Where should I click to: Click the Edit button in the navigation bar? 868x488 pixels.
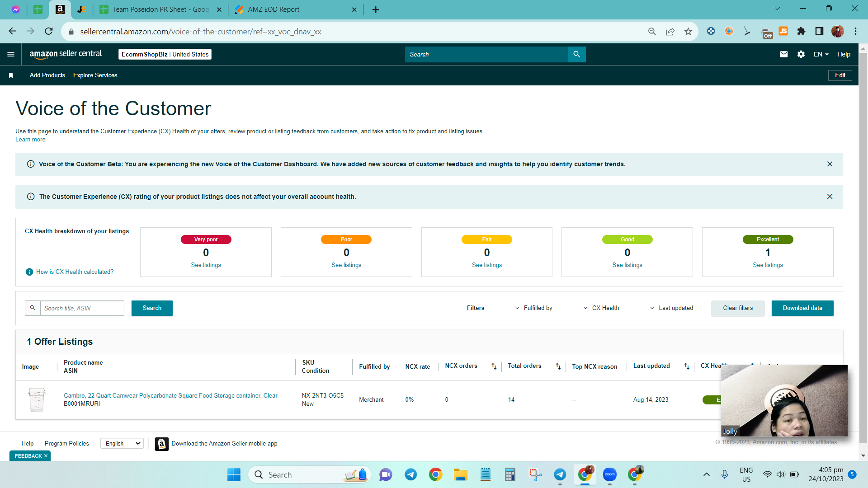[840, 75]
